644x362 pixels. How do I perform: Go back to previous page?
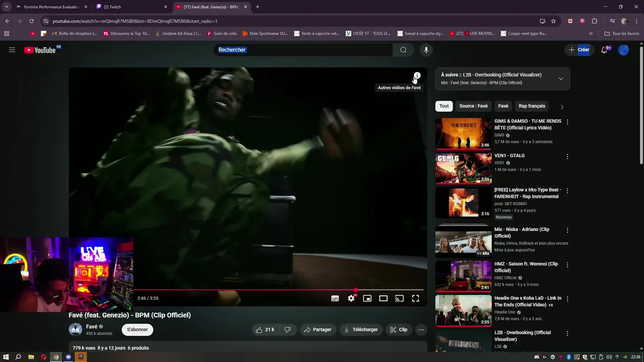7,21
